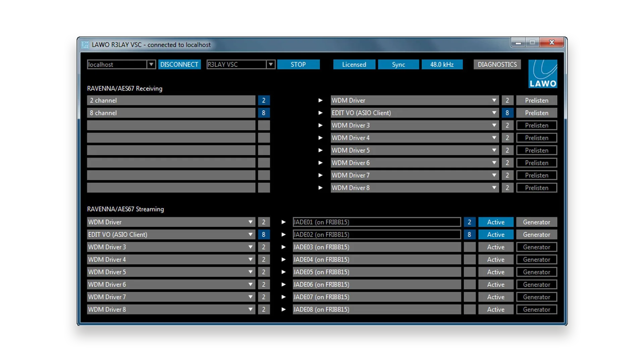Click the JADE02 (on FRIBB15) name field

pyautogui.click(x=377, y=235)
